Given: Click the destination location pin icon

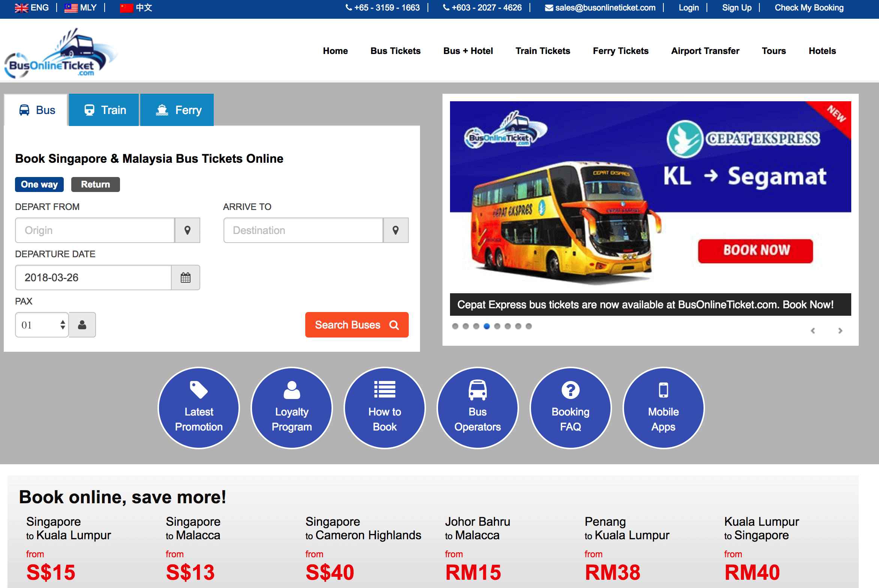Looking at the screenshot, I should (x=396, y=230).
